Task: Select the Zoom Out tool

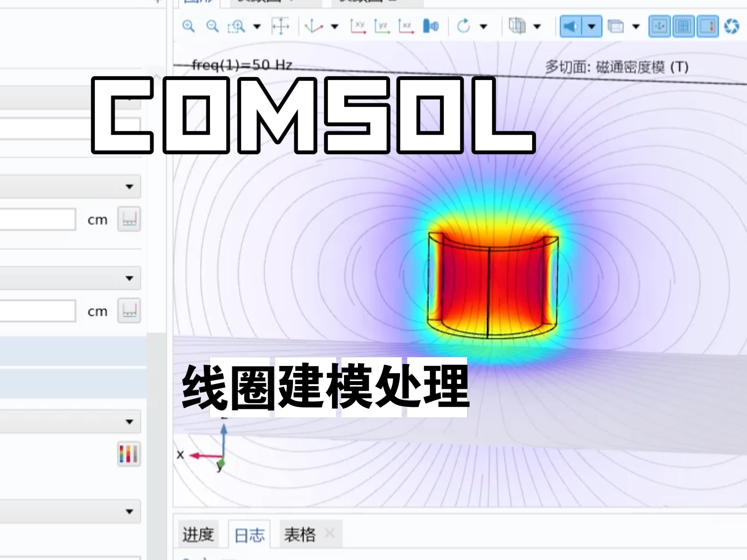Action: pos(212,26)
